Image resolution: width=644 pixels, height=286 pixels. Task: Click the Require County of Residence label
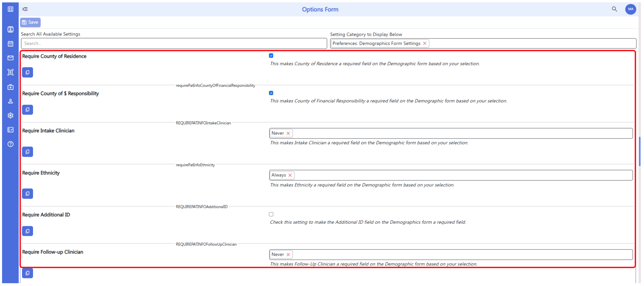coord(54,56)
